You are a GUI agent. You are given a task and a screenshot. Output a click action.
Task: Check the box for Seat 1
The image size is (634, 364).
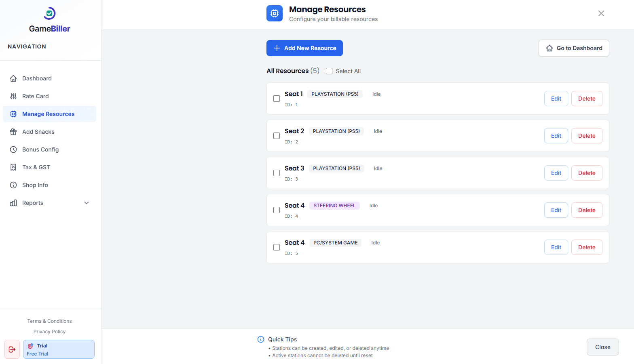[277, 99]
